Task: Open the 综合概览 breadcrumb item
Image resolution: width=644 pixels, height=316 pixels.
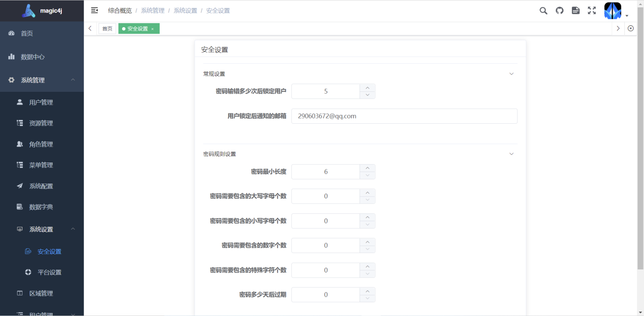Action: 120,10
